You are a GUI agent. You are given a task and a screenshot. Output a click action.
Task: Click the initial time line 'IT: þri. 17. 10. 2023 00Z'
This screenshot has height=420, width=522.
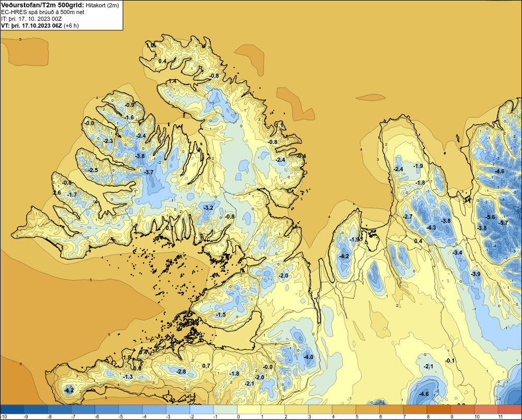(31, 19)
